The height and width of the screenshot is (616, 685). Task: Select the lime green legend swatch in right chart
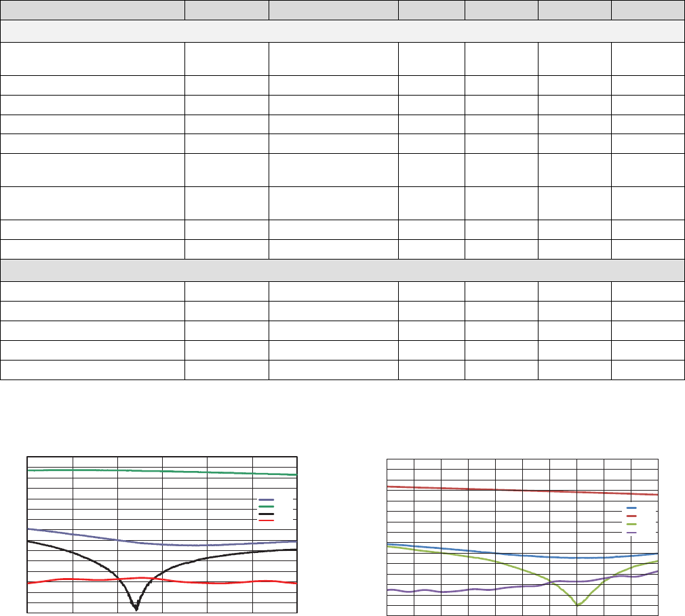point(631,524)
